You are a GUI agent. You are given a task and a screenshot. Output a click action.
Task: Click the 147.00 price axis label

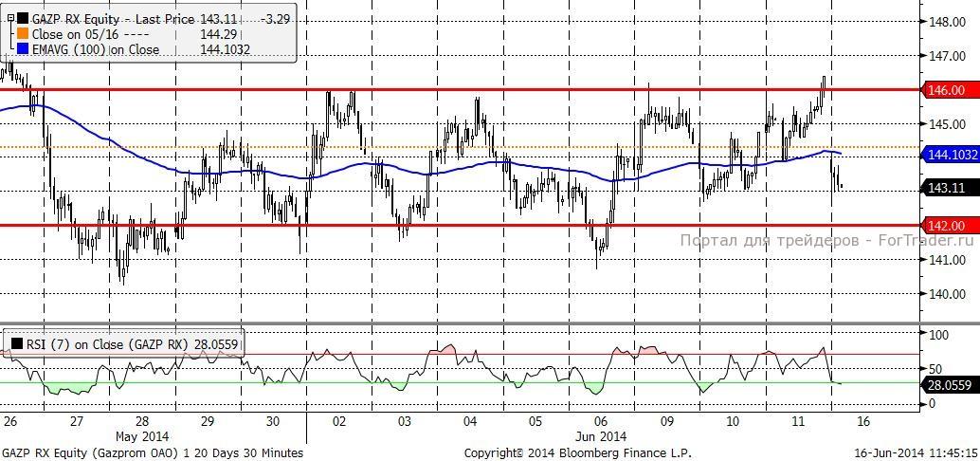pos(948,56)
